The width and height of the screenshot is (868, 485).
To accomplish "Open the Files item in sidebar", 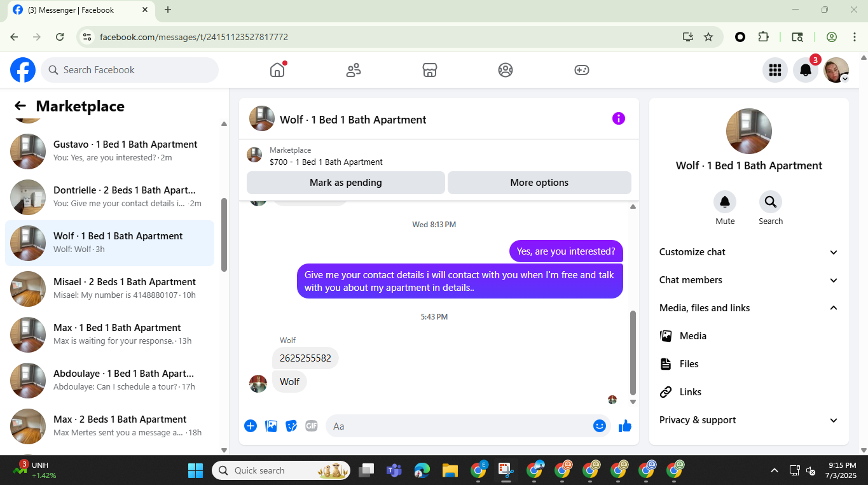I will pos(749,364).
